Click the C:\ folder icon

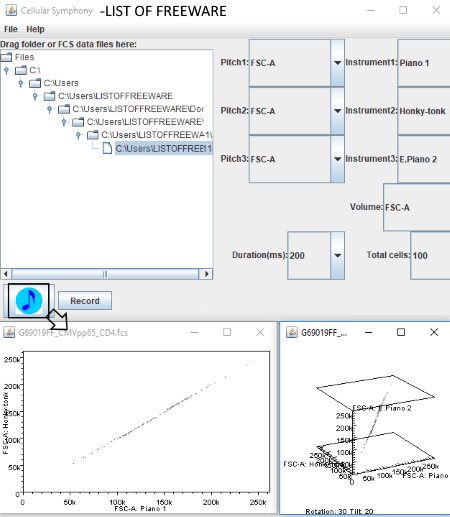click(x=21, y=70)
